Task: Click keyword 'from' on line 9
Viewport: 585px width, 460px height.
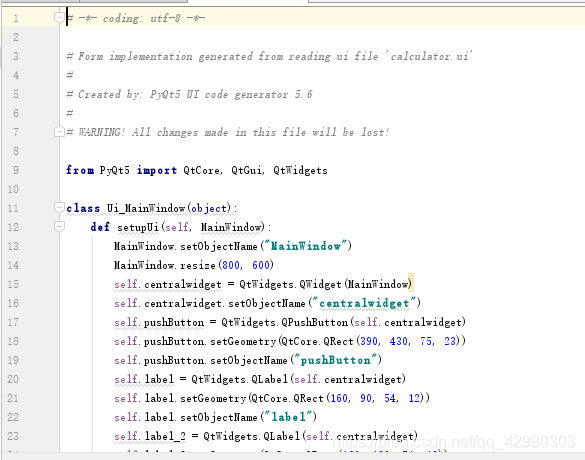Action: 80,170
